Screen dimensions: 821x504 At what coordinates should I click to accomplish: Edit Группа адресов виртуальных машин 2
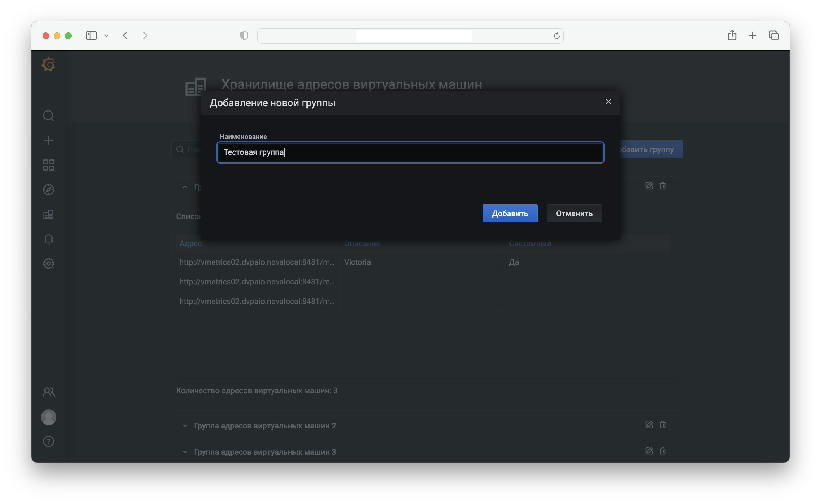(x=649, y=425)
